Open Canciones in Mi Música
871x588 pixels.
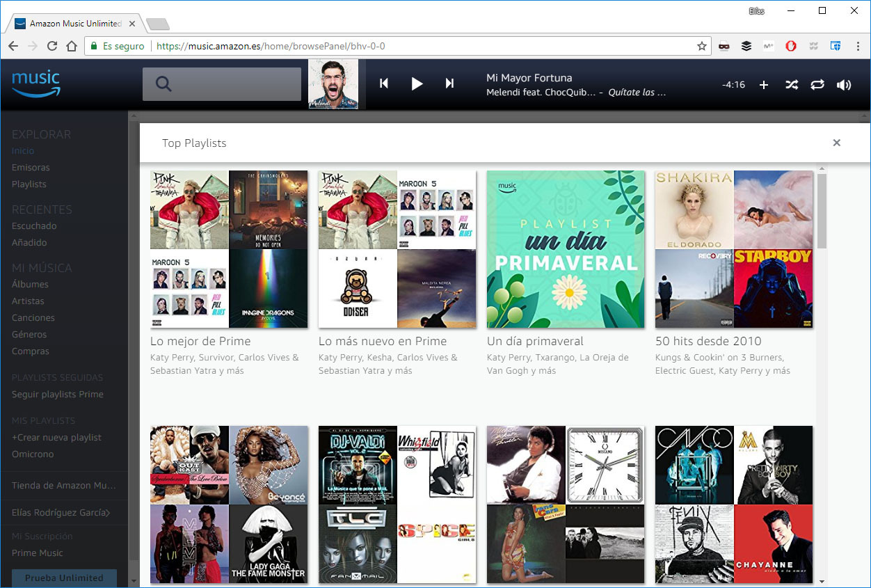(33, 317)
